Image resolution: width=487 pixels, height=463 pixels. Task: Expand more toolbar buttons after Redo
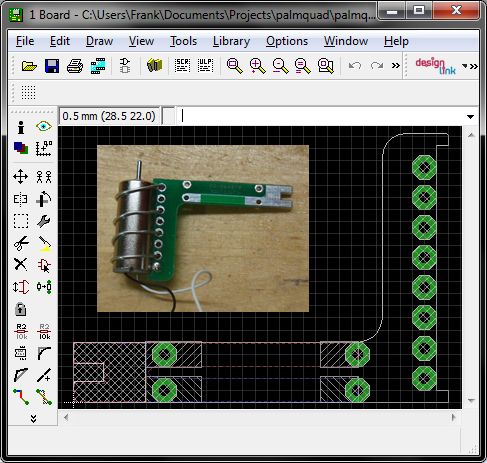396,65
